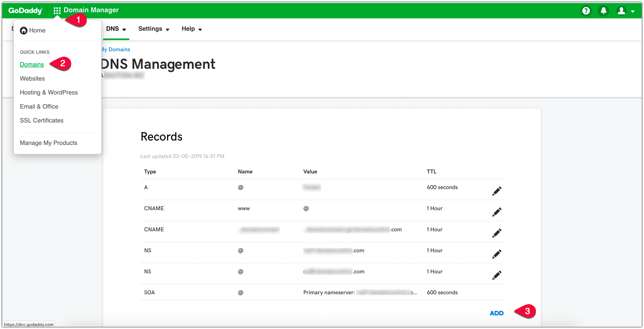Image resolution: width=644 pixels, height=329 pixels.
Task: Click the QUICK LINKS label
Action: click(35, 52)
